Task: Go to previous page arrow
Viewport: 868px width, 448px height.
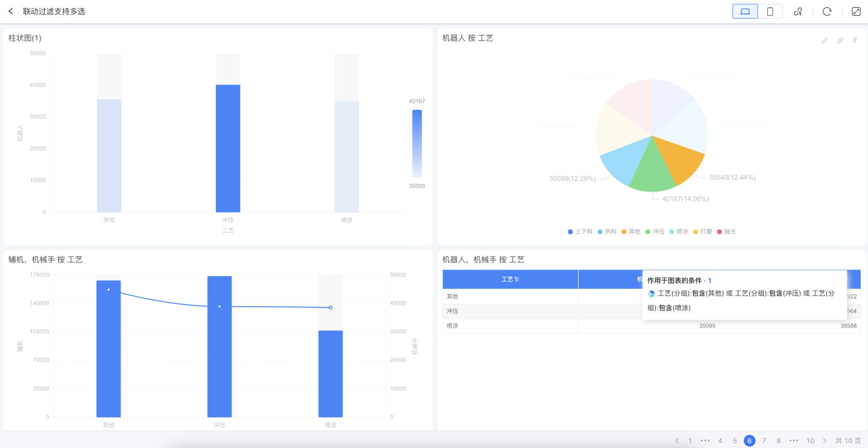Action: 677,441
